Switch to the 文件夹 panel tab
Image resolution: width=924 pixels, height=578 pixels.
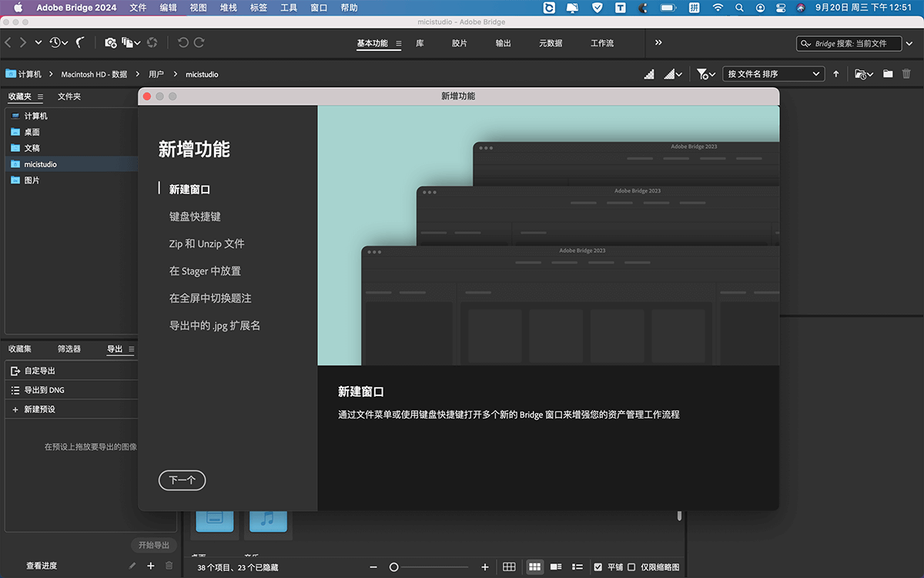click(x=69, y=96)
